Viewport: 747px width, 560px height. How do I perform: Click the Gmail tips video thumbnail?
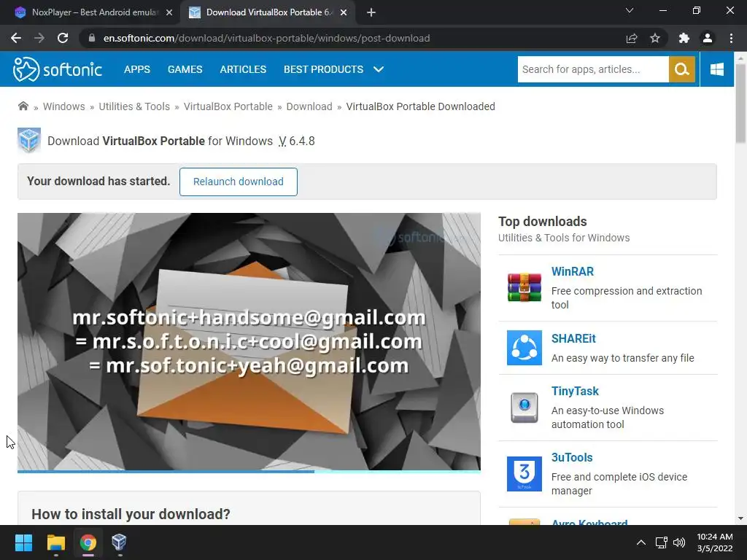(x=249, y=341)
